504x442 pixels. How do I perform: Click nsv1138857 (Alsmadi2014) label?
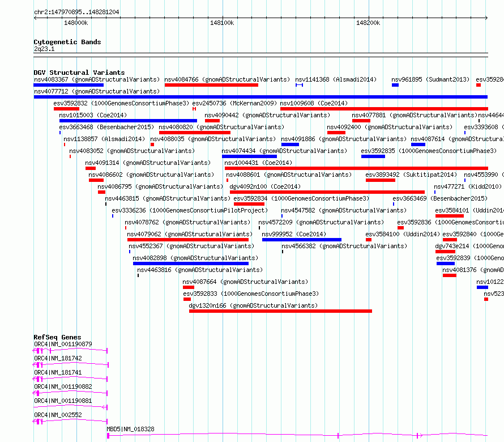[x=104, y=139]
